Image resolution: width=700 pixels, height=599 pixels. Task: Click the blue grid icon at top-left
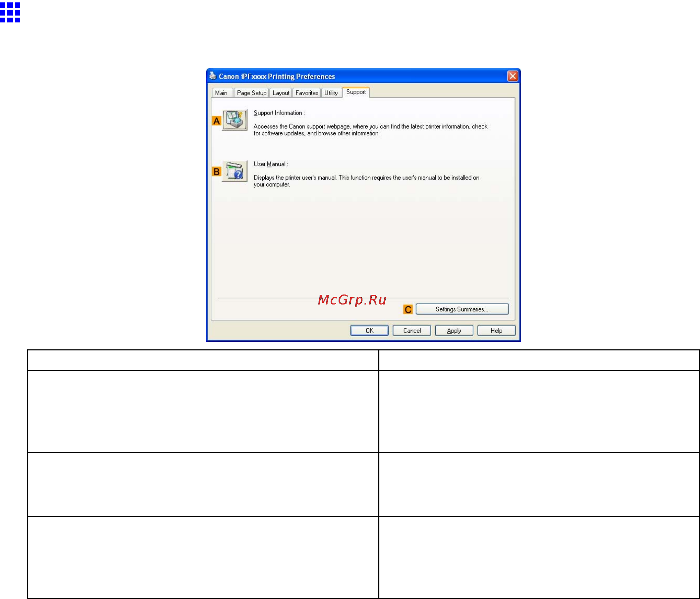10,12
